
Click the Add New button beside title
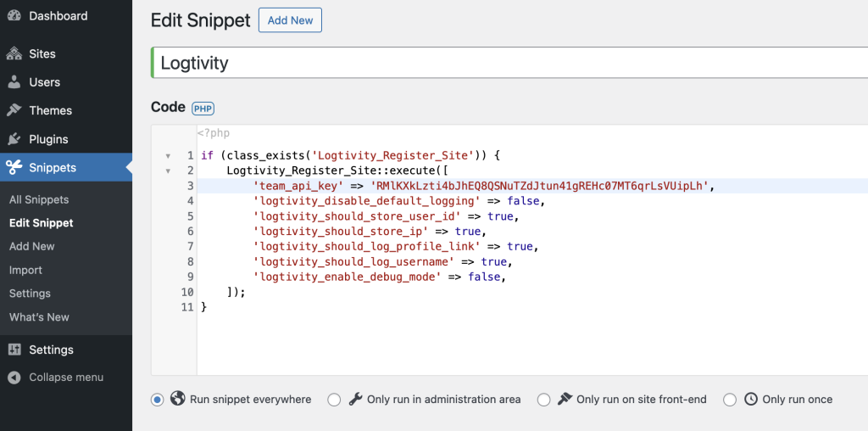tap(290, 20)
